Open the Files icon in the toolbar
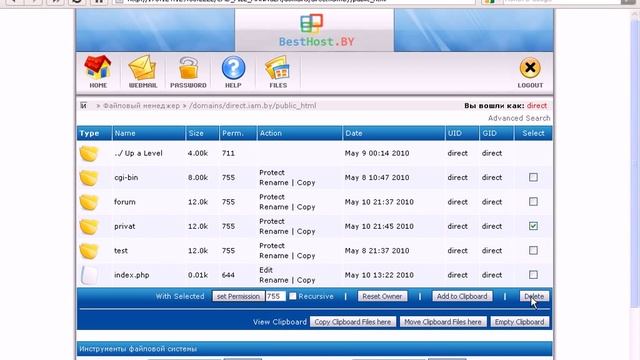The height and width of the screenshot is (360, 640). [x=278, y=72]
